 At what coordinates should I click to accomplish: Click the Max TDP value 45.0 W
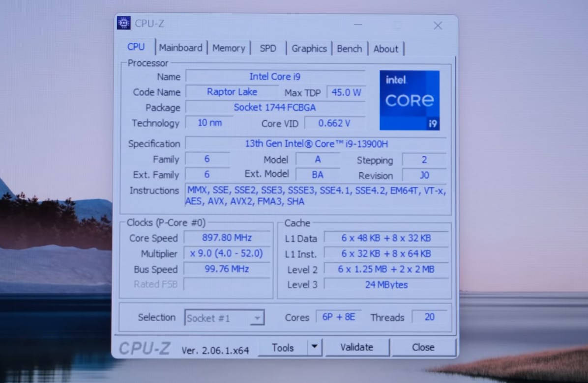coord(346,92)
